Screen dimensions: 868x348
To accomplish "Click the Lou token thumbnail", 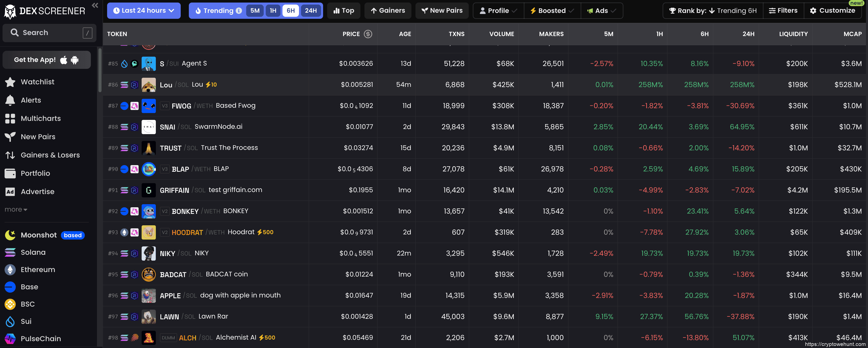I will click(148, 85).
